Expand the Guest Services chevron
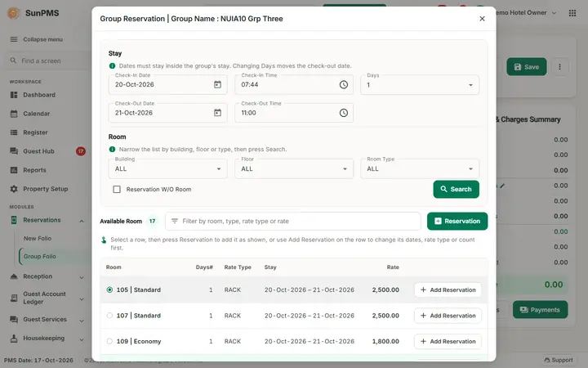This screenshot has height=368, width=588. click(x=82, y=321)
